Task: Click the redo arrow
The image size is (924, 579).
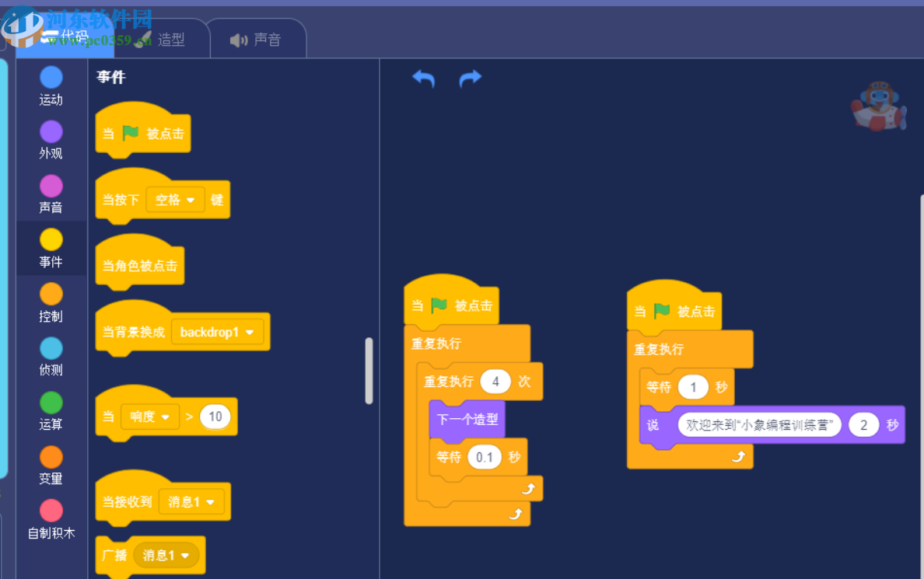Action: [x=471, y=78]
